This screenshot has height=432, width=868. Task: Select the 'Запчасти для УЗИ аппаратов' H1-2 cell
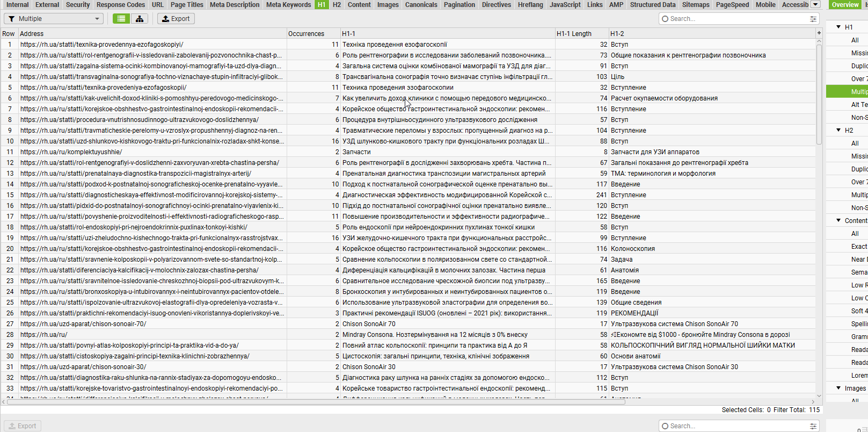pos(712,152)
